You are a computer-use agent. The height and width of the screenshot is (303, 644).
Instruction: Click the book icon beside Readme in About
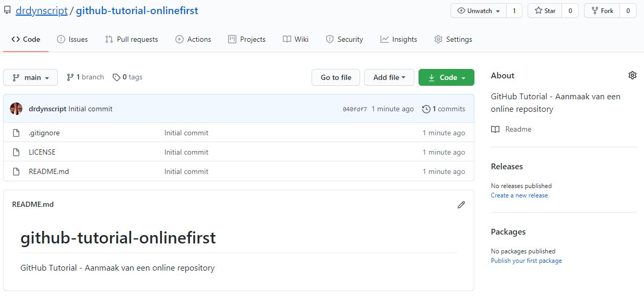495,129
